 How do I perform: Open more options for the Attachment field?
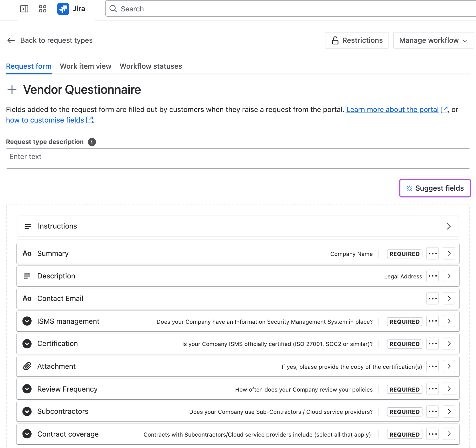pyautogui.click(x=432, y=366)
